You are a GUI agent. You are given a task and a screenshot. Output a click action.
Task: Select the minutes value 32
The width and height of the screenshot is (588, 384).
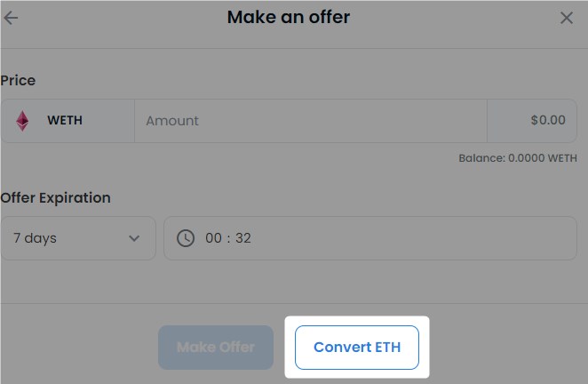(243, 238)
